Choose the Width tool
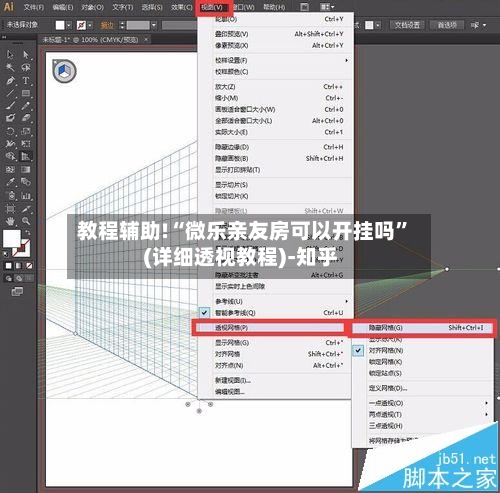500x493 pixels. click(10, 144)
